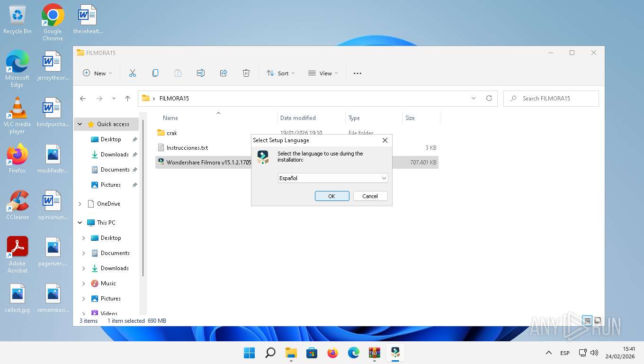Open VLC media player desktop shortcut
This screenshot has width=644, height=364.
tap(18, 115)
